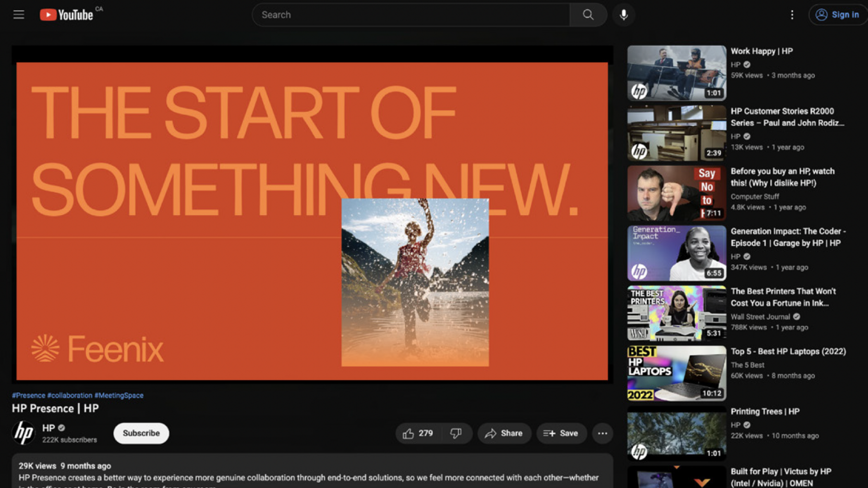Click the 'HP Presence | HP' video title
868x488 pixels.
click(x=55, y=408)
